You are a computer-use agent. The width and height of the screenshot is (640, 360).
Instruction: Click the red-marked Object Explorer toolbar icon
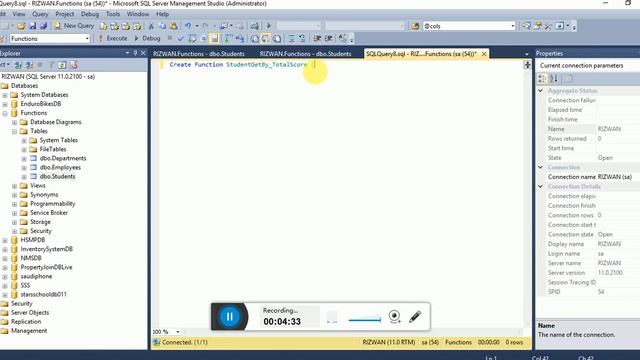73,64
